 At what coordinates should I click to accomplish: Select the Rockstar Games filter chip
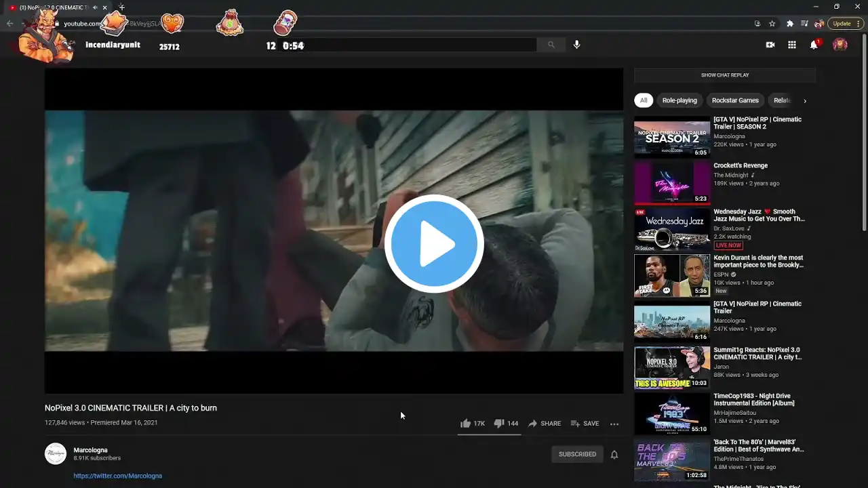tap(735, 100)
